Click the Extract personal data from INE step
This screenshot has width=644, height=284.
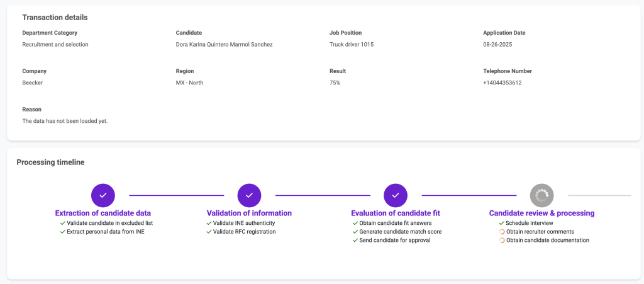[x=106, y=232]
